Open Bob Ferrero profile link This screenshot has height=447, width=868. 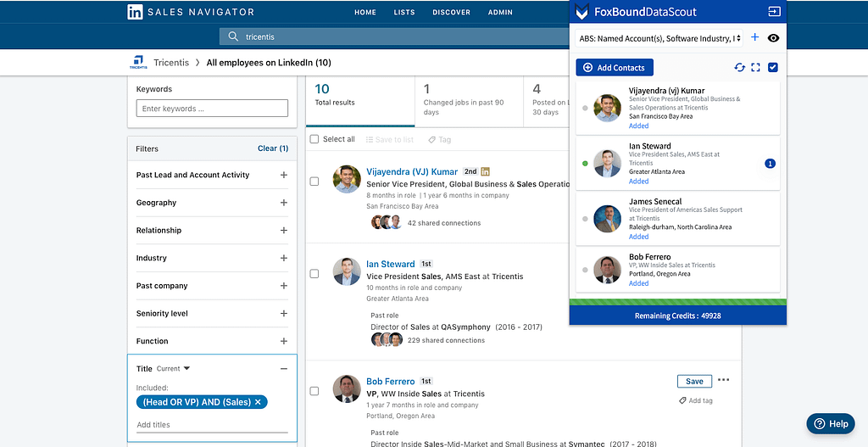tap(390, 382)
